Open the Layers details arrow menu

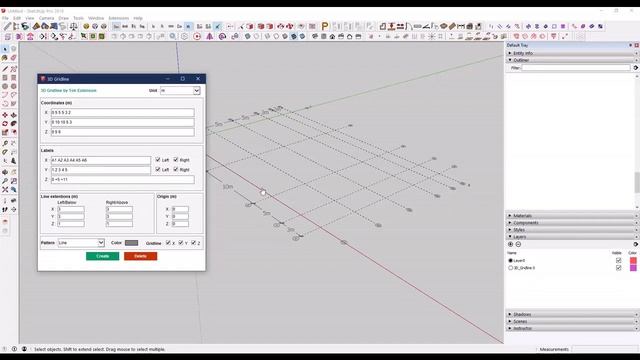tap(636, 244)
